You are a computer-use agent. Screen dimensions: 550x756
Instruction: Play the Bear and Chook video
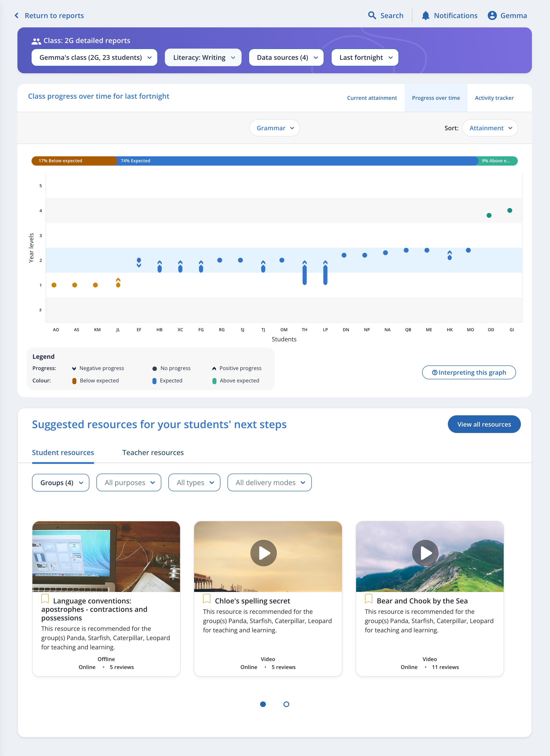point(425,553)
